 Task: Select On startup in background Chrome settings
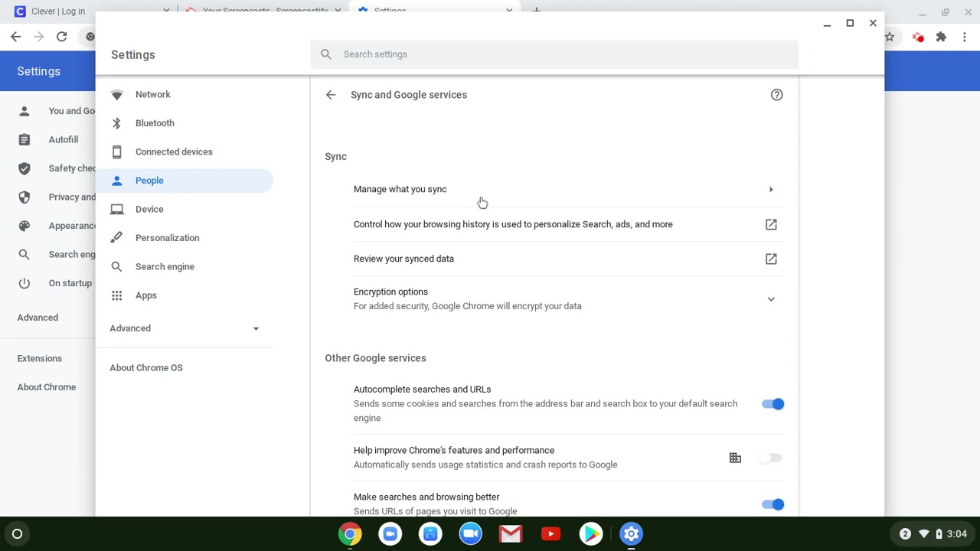(70, 283)
